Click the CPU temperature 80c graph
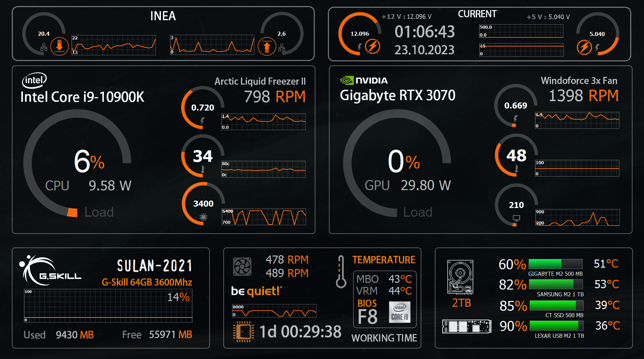This screenshot has height=359, width=644. coord(263,169)
